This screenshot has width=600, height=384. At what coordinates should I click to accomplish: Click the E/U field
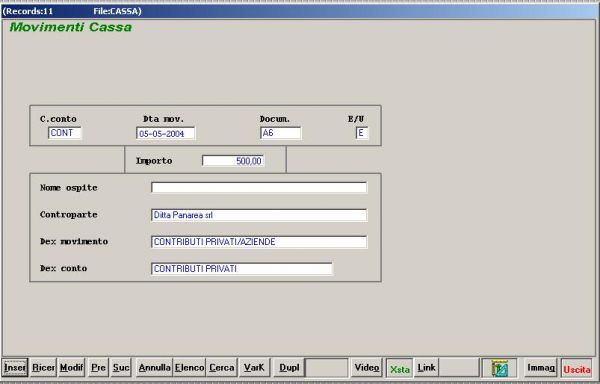coord(362,133)
